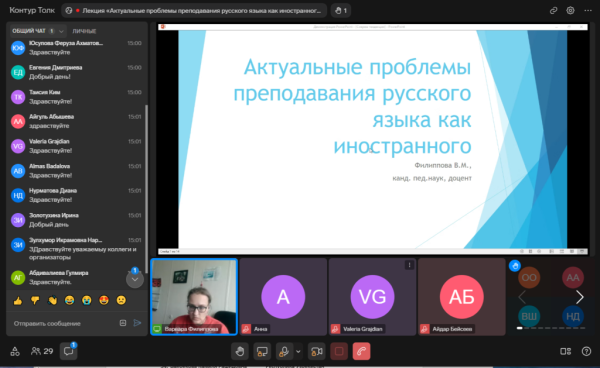Switch to the ЛИЧНЫЕ chat tab

84,31
